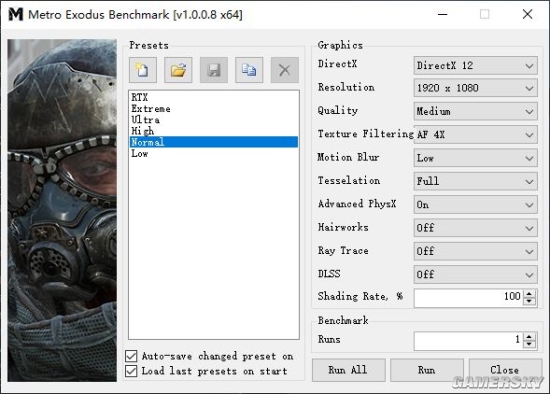Viewport: 550px width, 394px height.
Task: Click the Metro M logo in the title bar
Action: (16, 14)
